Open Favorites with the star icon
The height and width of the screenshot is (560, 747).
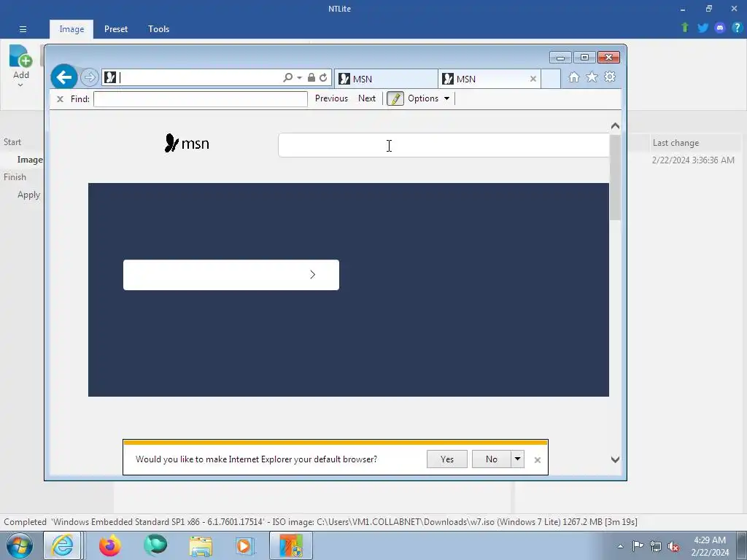pos(592,77)
